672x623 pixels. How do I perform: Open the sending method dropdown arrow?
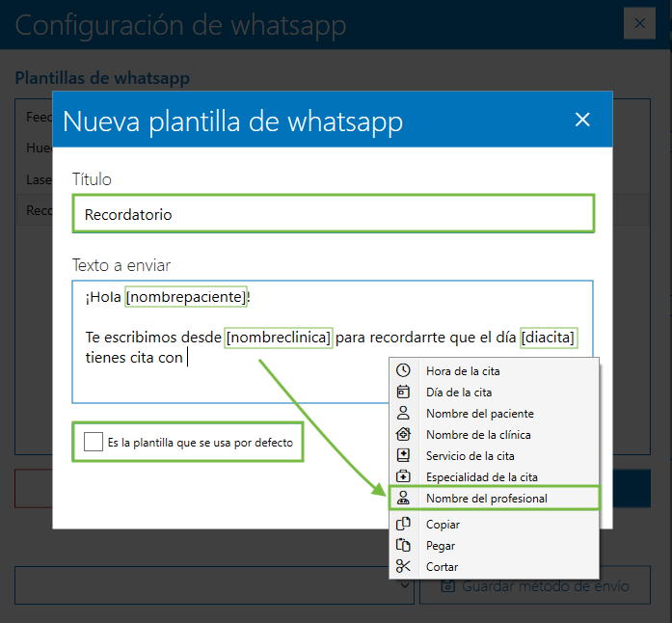404,585
